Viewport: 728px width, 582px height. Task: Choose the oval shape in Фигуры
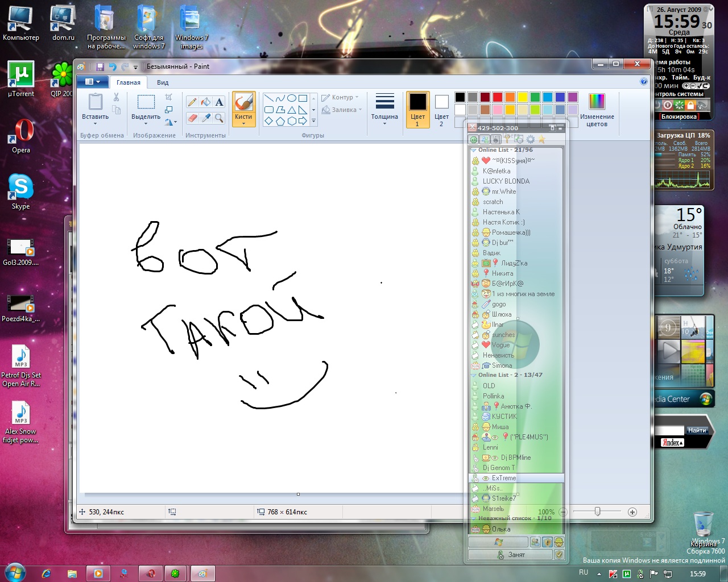click(x=292, y=98)
